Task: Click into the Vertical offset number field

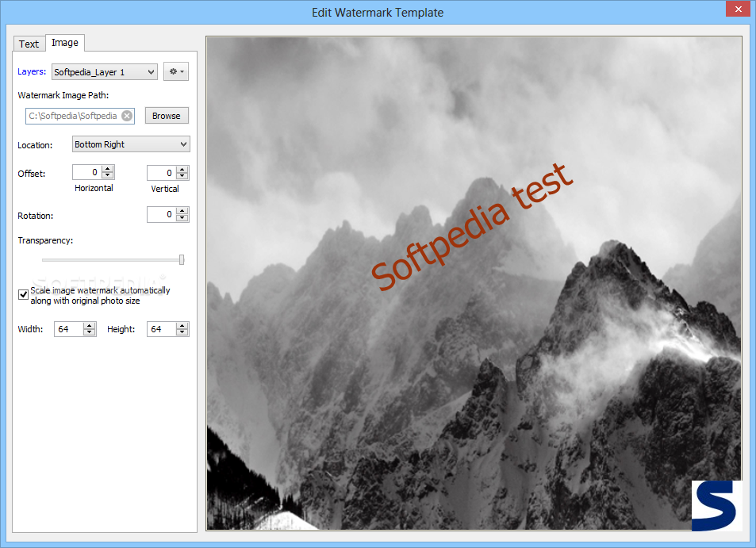Action: pyautogui.click(x=162, y=173)
